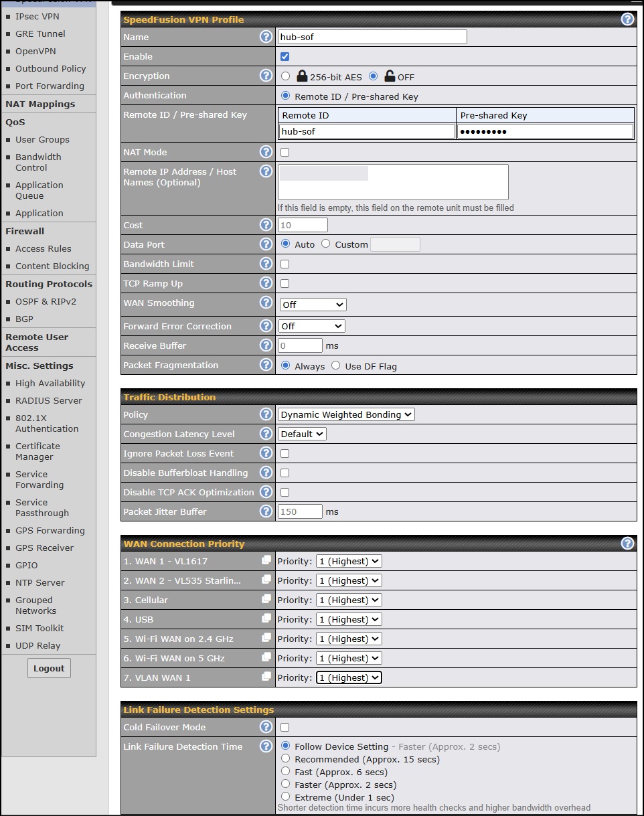Viewport: 644px width, 816px height.
Task: Open priority dropdown for VLAN WAN 1
Action: [349, 677]
